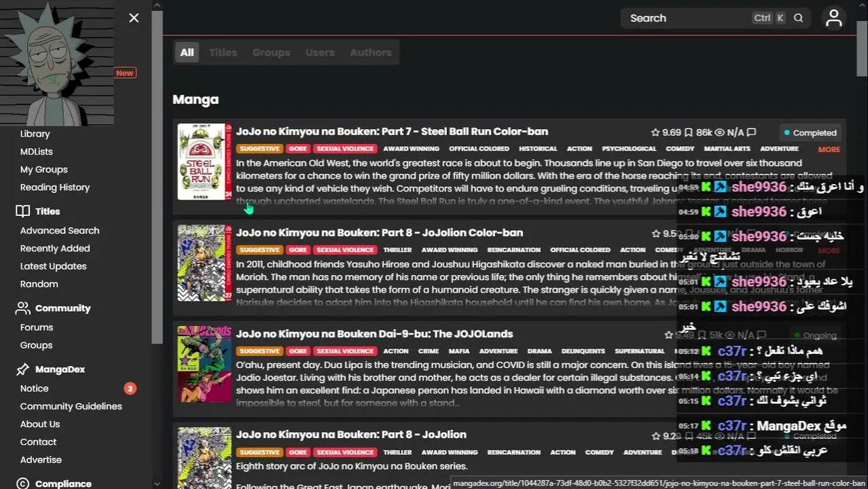Click the Compliance copyright icon

click(23, 484)
